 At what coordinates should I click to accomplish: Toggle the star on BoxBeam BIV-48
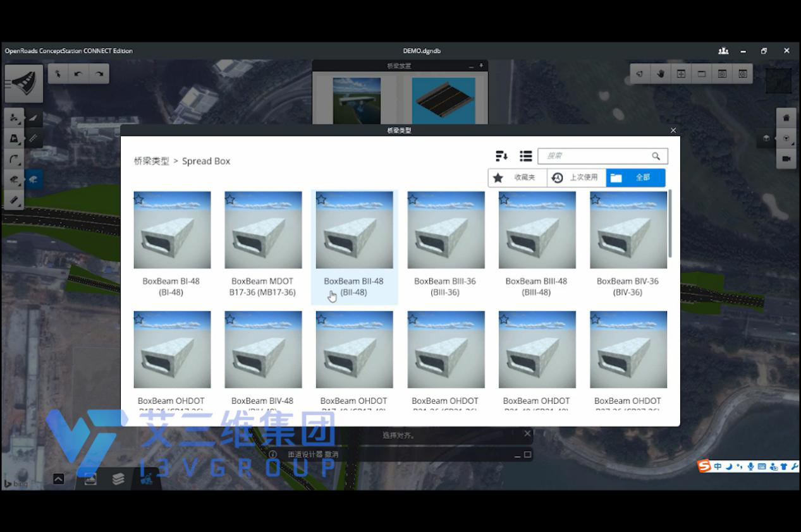coord(230,319)
